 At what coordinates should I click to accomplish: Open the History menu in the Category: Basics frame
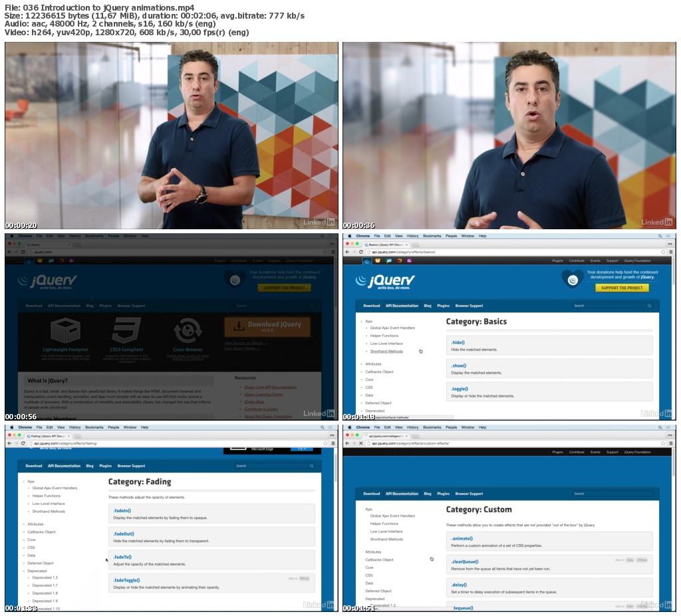tap(412, 236)
